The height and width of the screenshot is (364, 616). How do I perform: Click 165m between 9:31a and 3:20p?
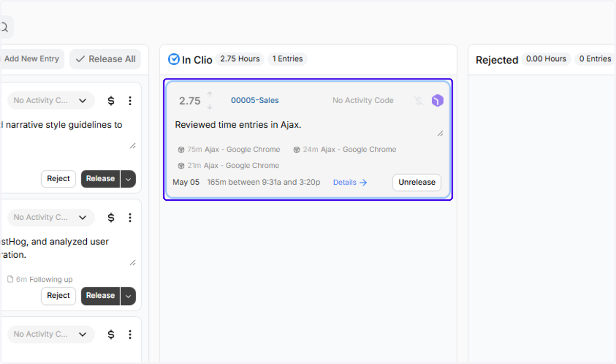click(x=263, y=182)
